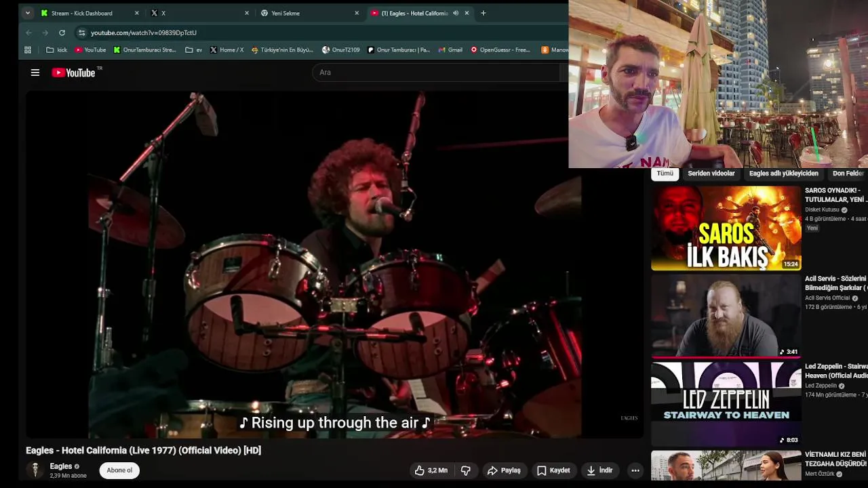Select Eagles adlı yükleyiciden filter chip
868x488 pixels.
tap(784, 174)
